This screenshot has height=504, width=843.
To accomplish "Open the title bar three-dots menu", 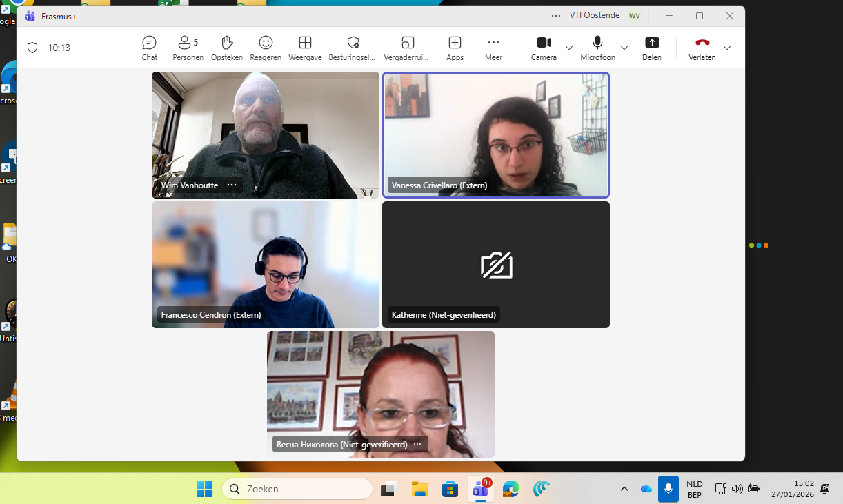I will 556,16.
